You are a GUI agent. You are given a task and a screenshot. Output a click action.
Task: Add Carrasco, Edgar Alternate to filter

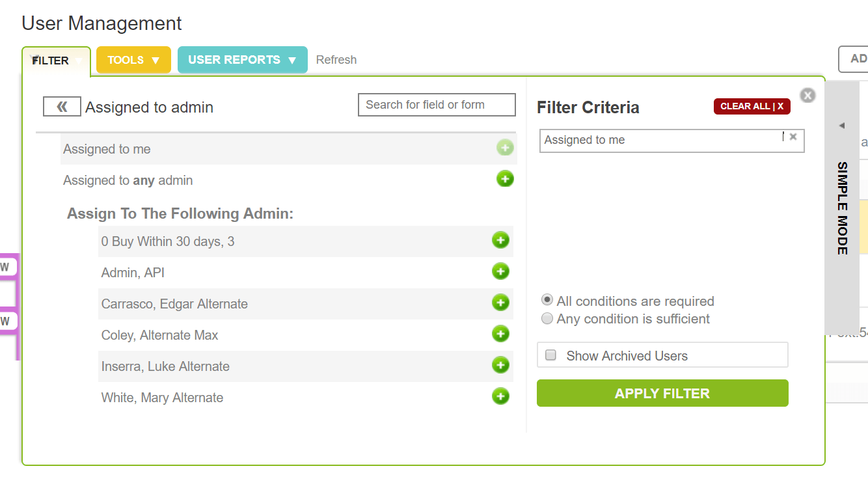pos(500,303)
